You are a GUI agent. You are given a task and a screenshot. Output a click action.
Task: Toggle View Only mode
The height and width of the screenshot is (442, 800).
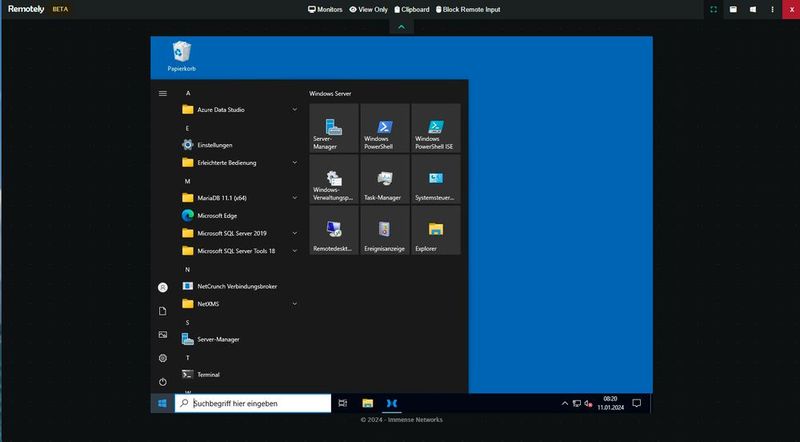368,9
